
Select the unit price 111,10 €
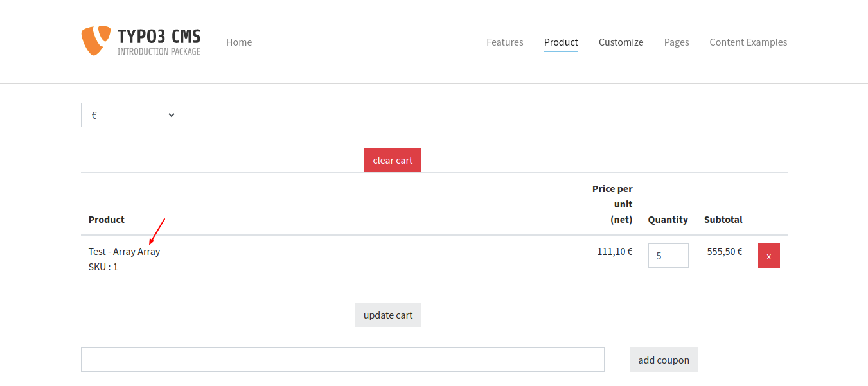tap(615, 252)
